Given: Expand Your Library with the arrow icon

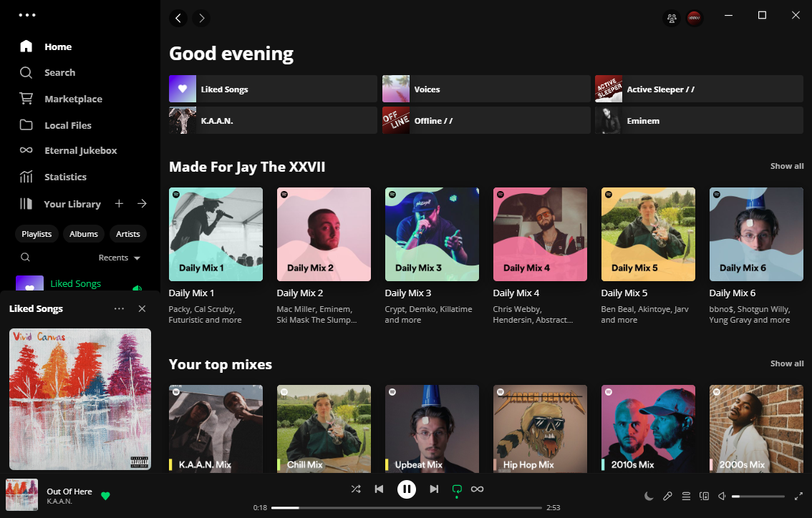Looking at the screenshot, I should tap(142, 204).
